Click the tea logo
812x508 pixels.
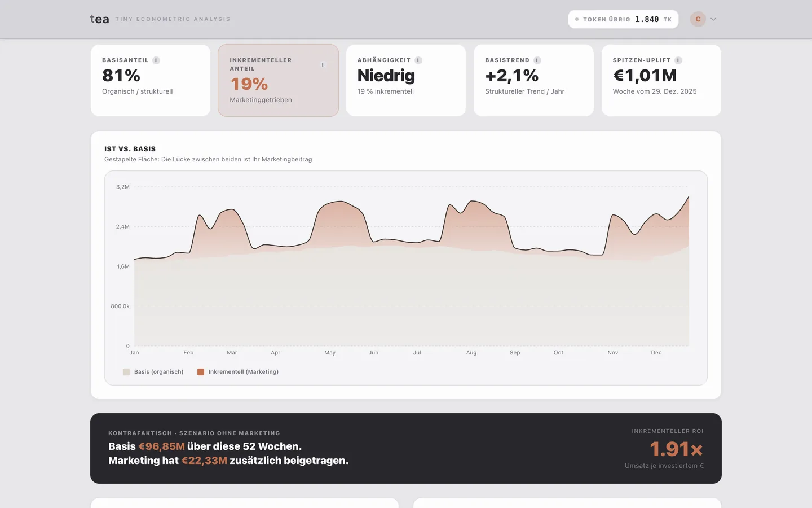99,19
